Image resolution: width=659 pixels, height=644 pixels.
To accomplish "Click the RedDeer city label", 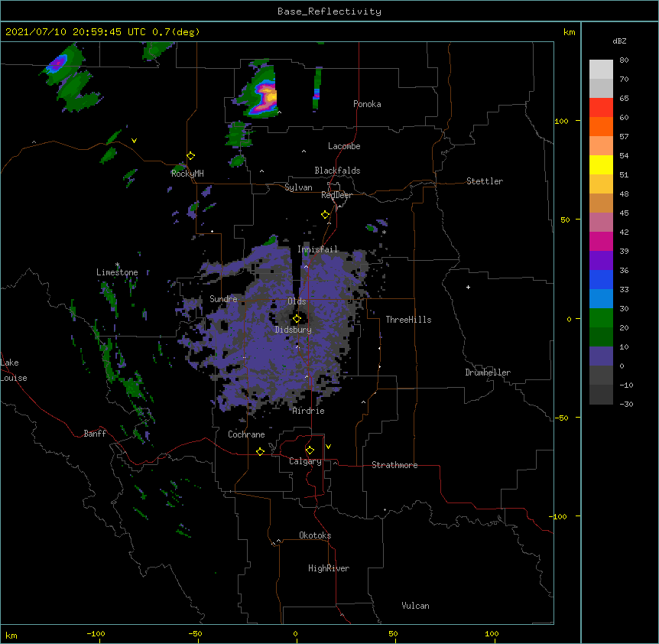I will [x=336, y=195].
